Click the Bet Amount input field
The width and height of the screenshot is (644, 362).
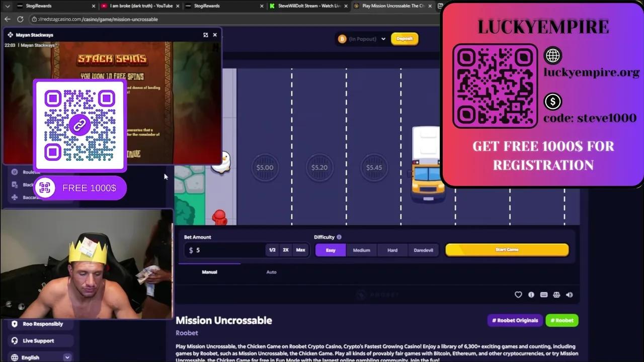pos(225,250)
